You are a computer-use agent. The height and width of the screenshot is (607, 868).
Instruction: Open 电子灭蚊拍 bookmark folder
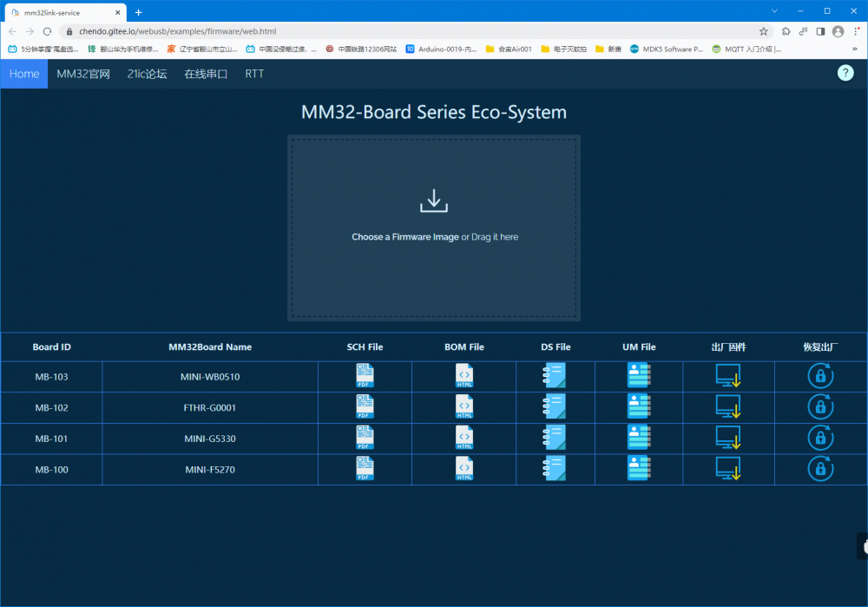[563, 49]
